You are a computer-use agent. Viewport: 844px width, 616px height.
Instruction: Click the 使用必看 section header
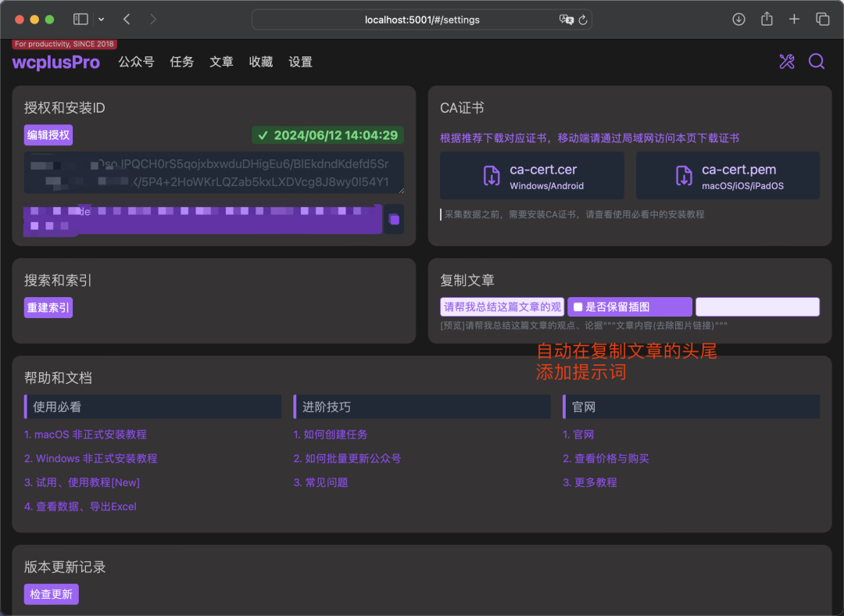[153, 406]
